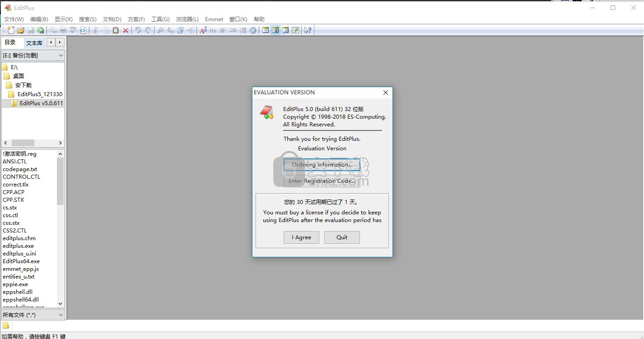Viewport: 644px width, 339px height.
Task: Switch to the 文本库 tab
Action: (34, 43)
